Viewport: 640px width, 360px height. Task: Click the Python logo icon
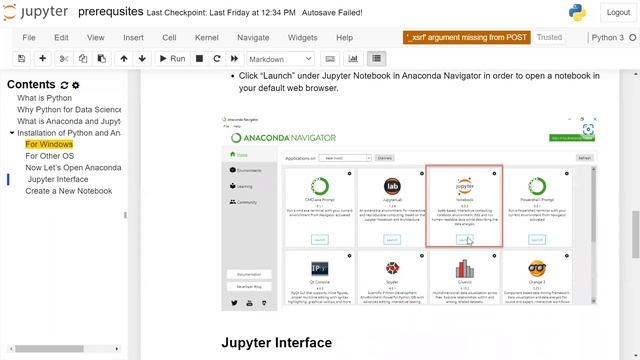[577, 13]
